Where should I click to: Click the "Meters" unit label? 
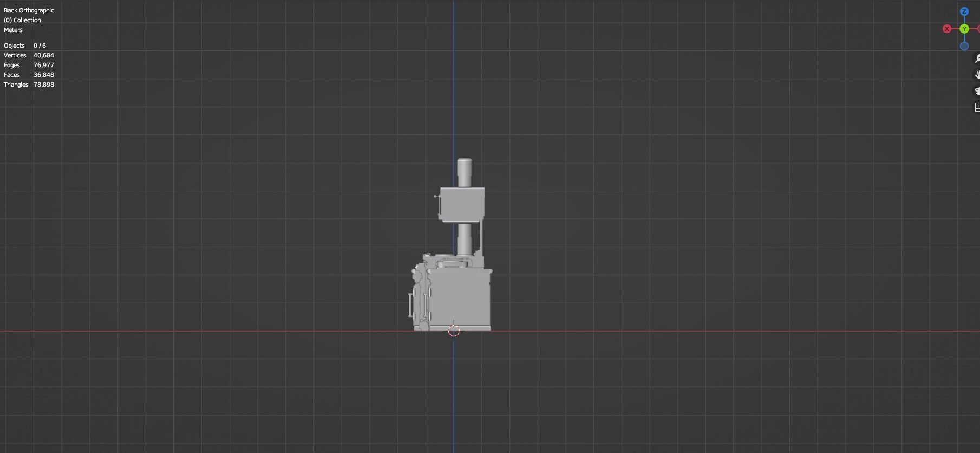(13, 30)
